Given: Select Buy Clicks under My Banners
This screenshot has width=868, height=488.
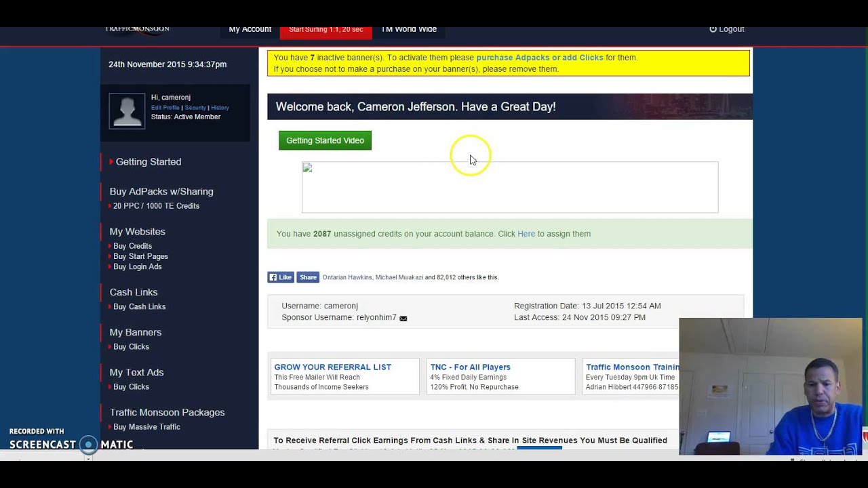Looking at the screenshot, I should [131, 346].
